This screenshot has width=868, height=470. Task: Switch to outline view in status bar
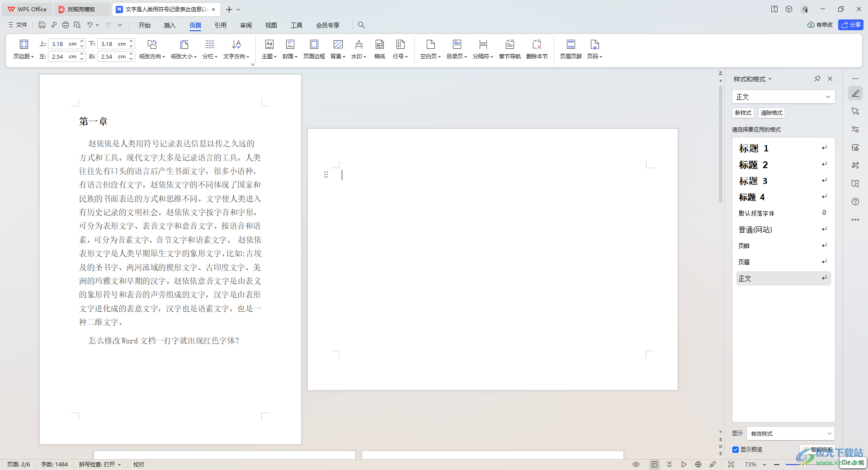pos(669,464)
